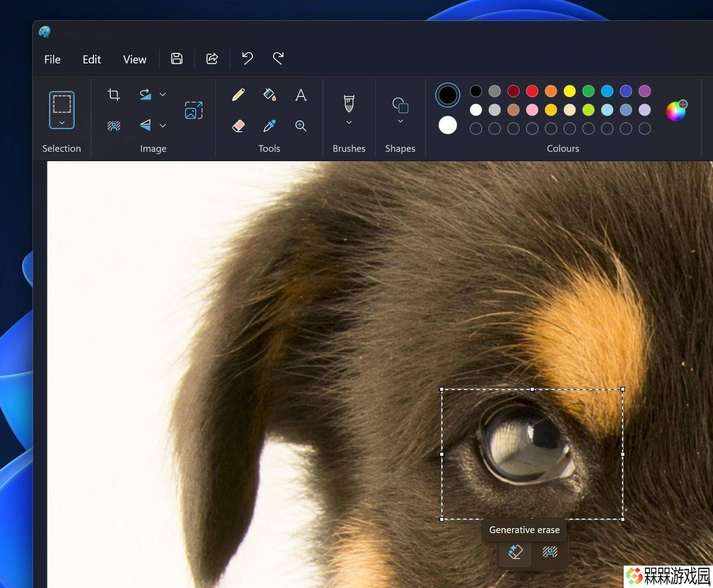Click the Flip image icon
The image size is (713, 588).
(x=145, y=125)
